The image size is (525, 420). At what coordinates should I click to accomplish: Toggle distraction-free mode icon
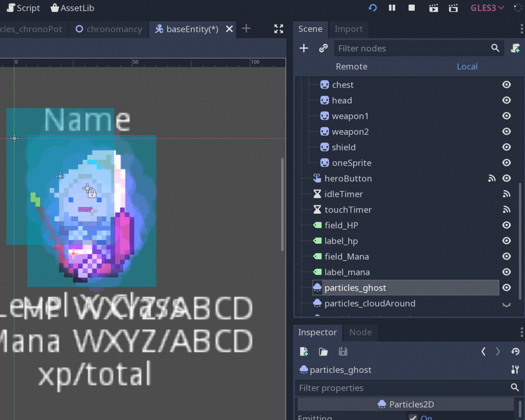pos(278,29)
